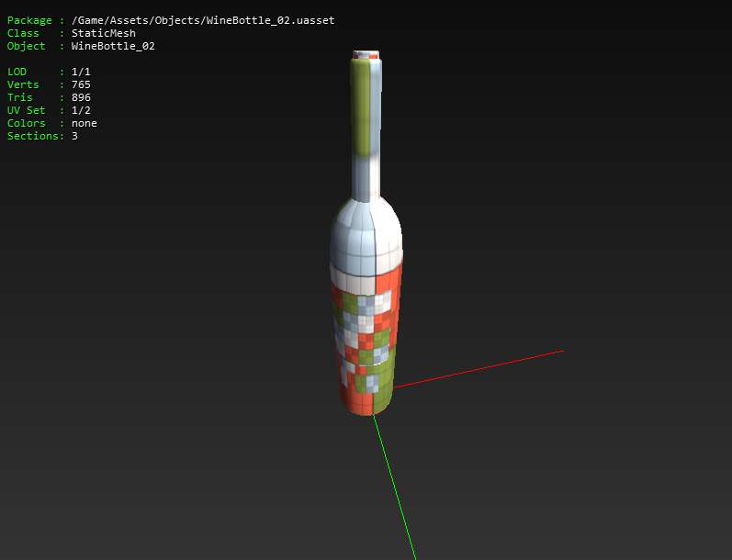Click the Object name WineBottle_02
The image size is (732, 560).
tap(113, 46)
